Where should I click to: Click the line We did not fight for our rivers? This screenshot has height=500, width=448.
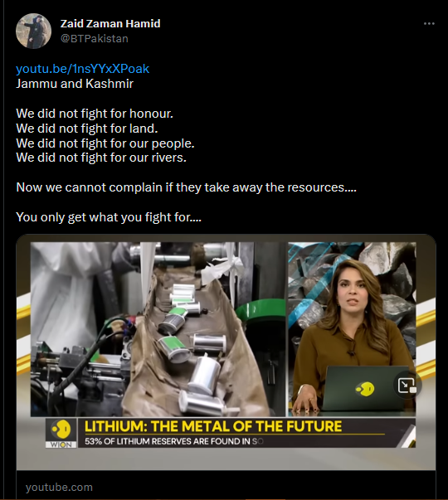tap(101, 158)
